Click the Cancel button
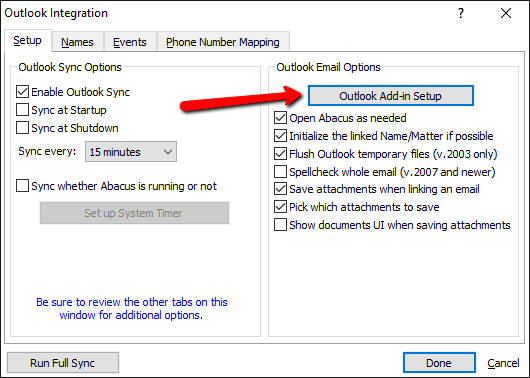 pos(503,363)
